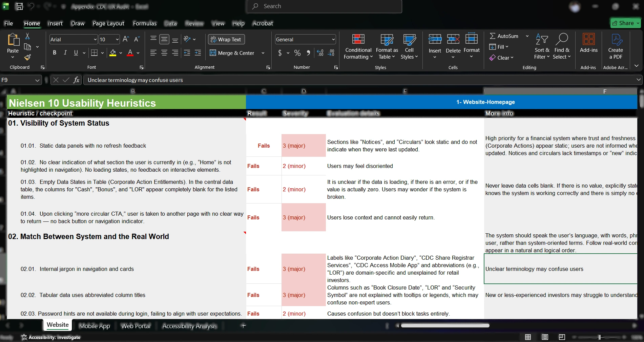Viewport: 644px width, 342px height.
Task: Add a new sheet with the plus icon
Action: click(243, 326)
